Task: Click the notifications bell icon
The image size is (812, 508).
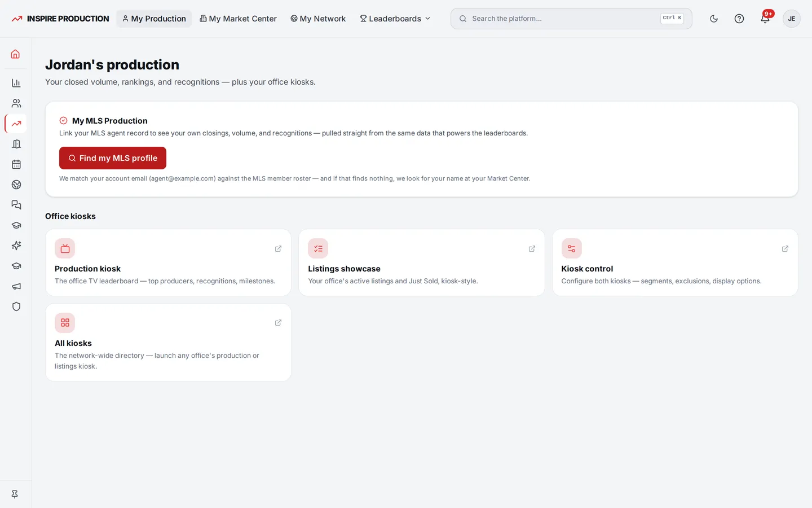Action: coord(765,19)
